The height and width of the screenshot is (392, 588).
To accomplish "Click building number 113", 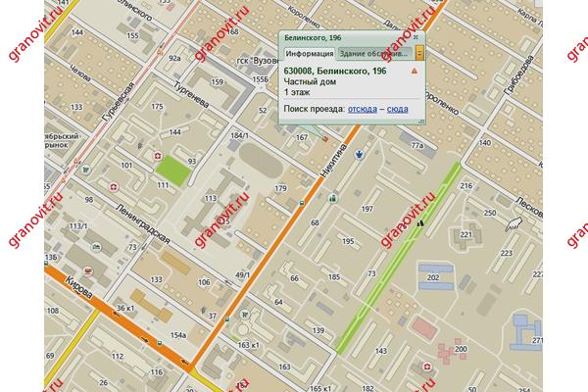I will click(x=211, y=198).
